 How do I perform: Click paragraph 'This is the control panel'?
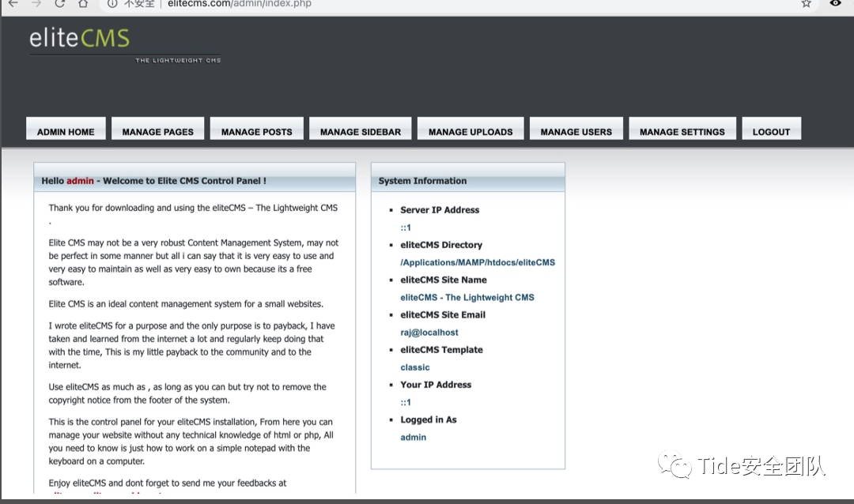[191, 442]
